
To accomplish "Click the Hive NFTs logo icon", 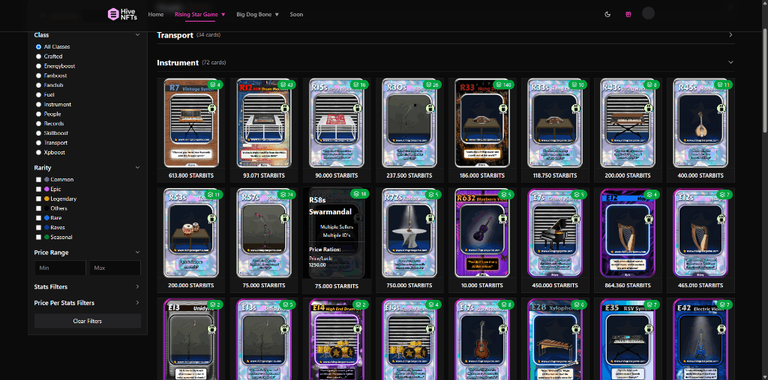I will click(114, 14).
